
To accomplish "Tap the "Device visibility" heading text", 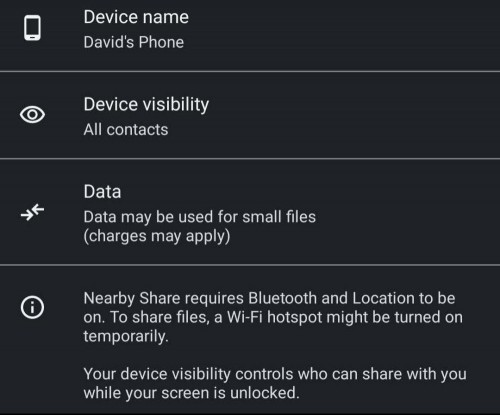I will pyautogui.click(x=146, y=105).
